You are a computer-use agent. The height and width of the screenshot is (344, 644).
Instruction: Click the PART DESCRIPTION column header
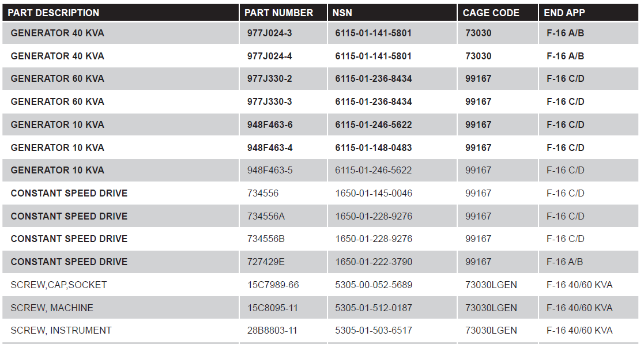point(53,13)
